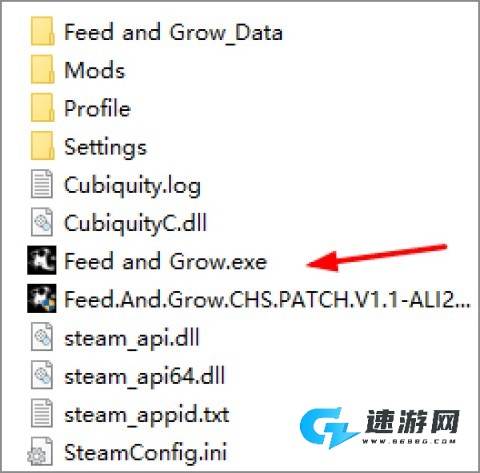Click the CHS patch installer icon
Viewport: 480px width, 473px height.
pos(42,298)
